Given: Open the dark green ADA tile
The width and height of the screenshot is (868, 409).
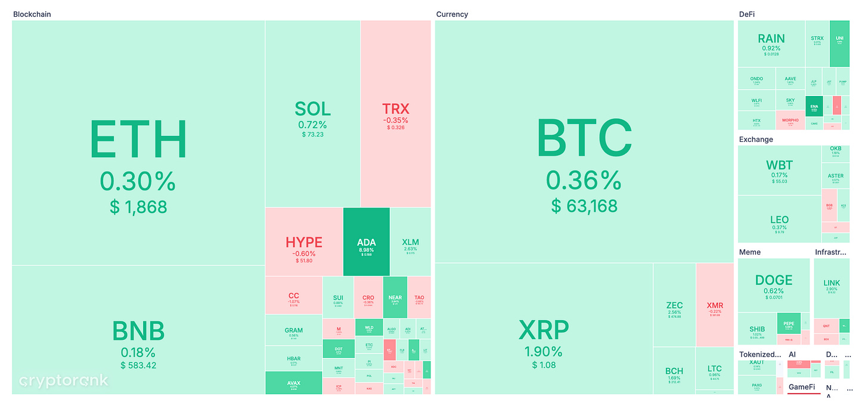Looking at the screenshot, I should point(366,241).
